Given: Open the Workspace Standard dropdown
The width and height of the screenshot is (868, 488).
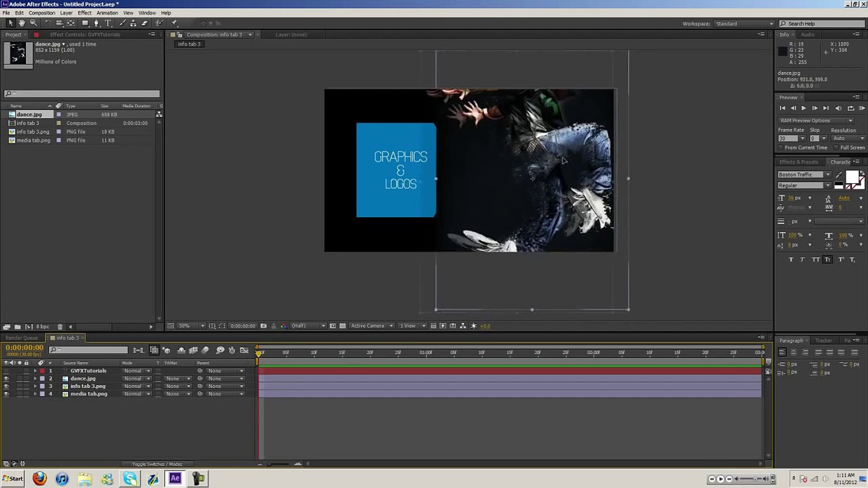Looking at the screenshot, I should click(744, 23).
